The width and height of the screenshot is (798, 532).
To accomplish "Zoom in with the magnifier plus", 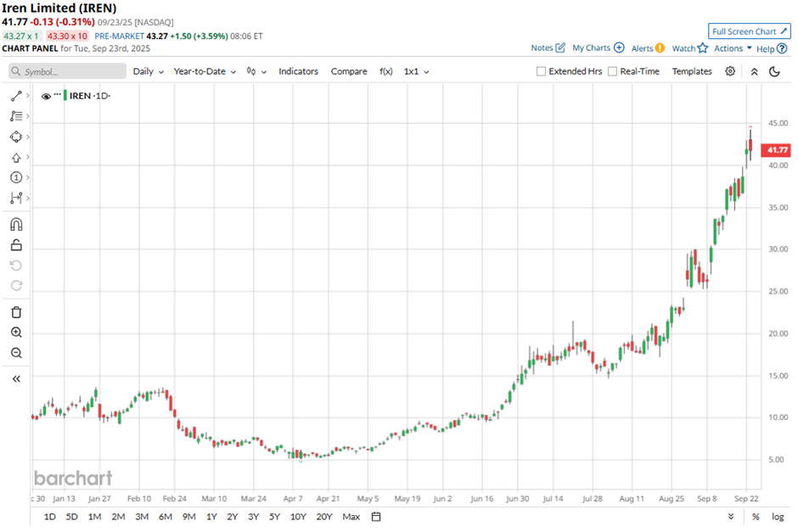I will (16, 333).
